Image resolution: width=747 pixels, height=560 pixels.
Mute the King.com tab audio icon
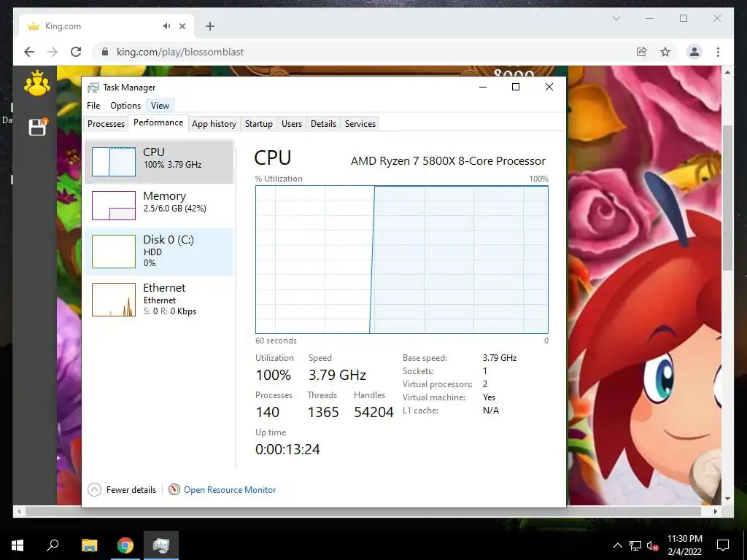(166, 26)
